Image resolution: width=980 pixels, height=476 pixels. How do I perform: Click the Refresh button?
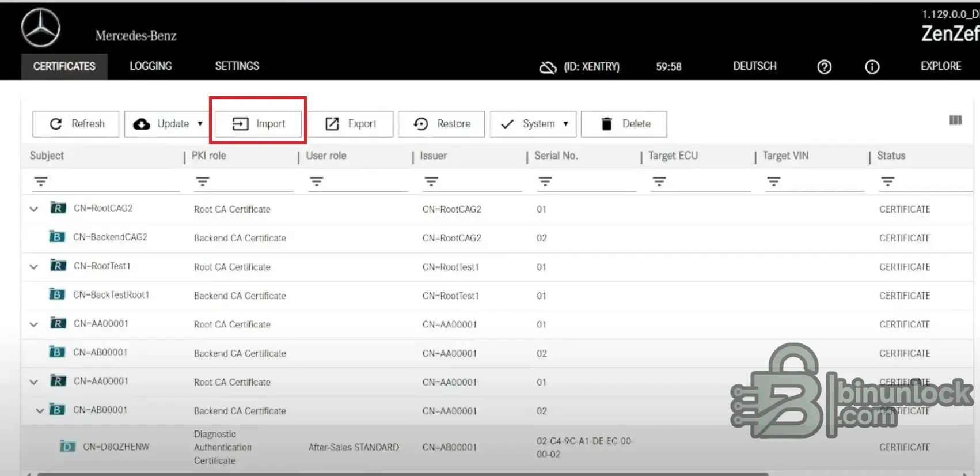click(x=76, y=124)
